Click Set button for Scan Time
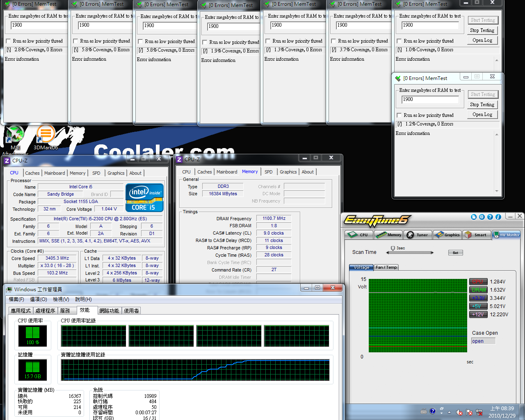Viewport: 525px width, 420px height. pos(455,253)
